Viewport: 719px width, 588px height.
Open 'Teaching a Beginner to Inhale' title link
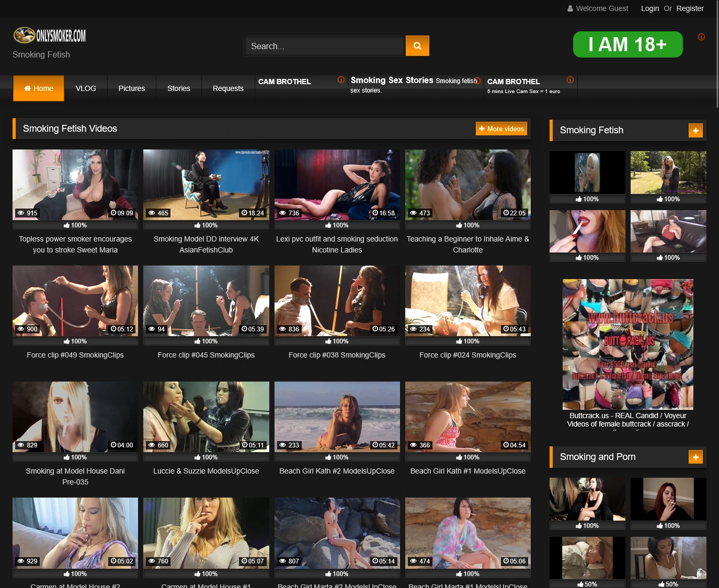click(468, 245)
